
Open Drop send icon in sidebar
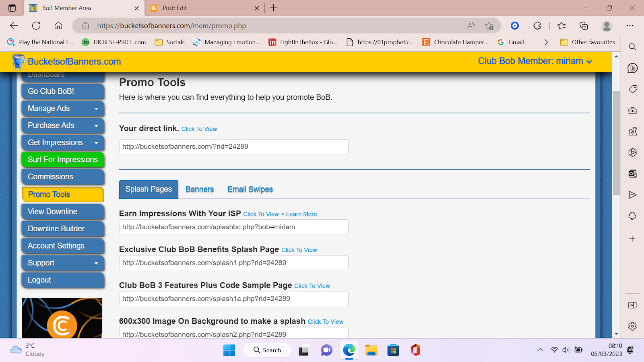(632, 195)
